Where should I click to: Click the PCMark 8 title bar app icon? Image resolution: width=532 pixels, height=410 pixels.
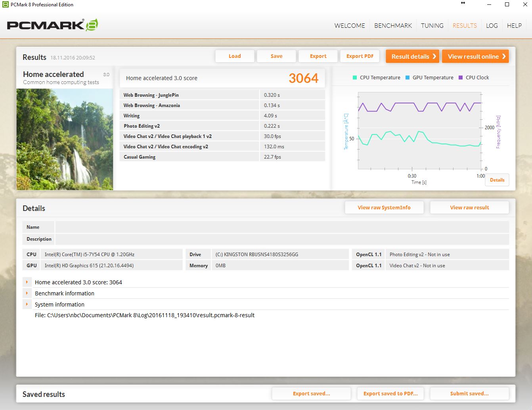[x=5, y=5]
